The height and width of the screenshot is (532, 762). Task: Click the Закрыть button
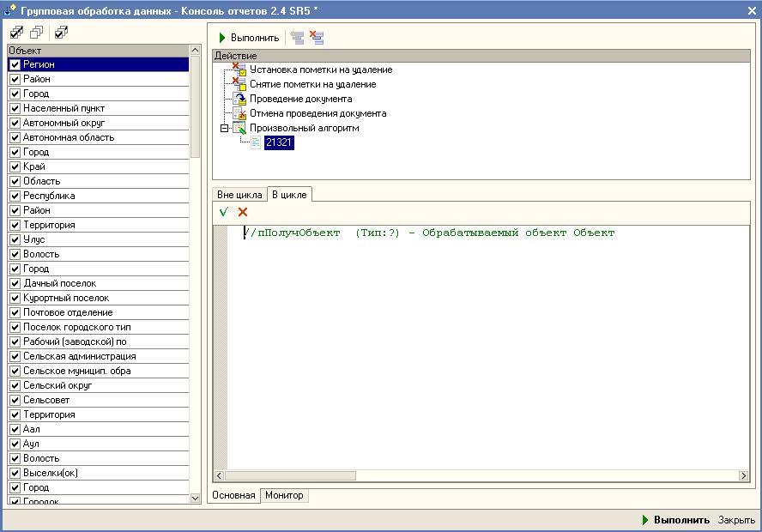[736, 520]
